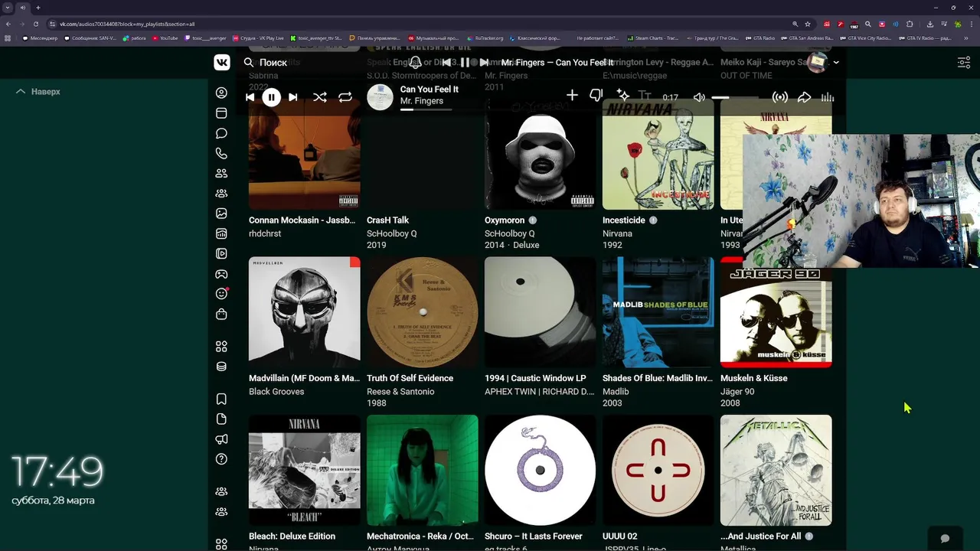Toggle dislike on current track
Image resolution: width=980 pixels, height=551 pixels.
[x=596, y=96]
